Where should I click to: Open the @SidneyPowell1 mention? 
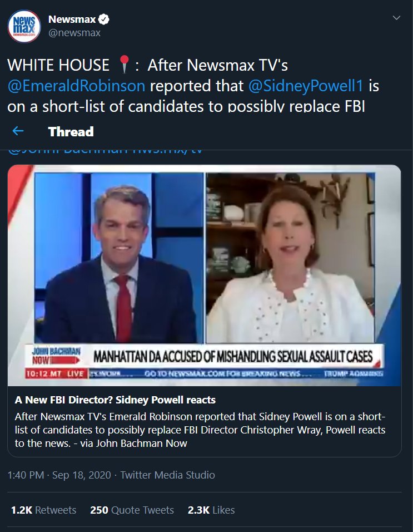pos(306,86)
